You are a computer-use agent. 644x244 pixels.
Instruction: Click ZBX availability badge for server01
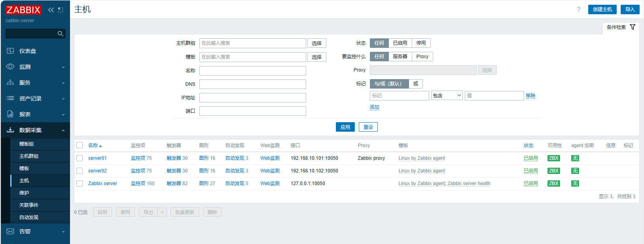point(554,158)
